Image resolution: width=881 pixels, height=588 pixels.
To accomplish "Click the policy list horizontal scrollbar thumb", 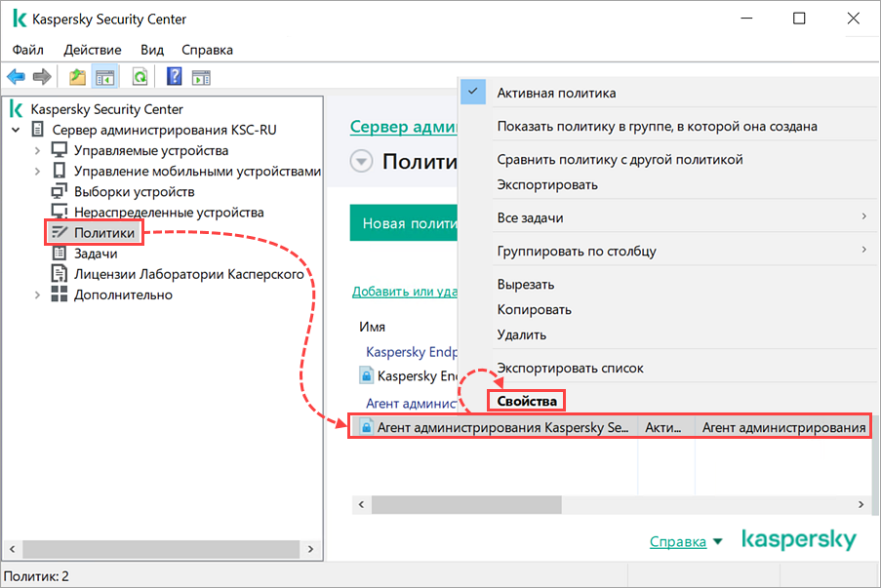I will coord(466,504).
